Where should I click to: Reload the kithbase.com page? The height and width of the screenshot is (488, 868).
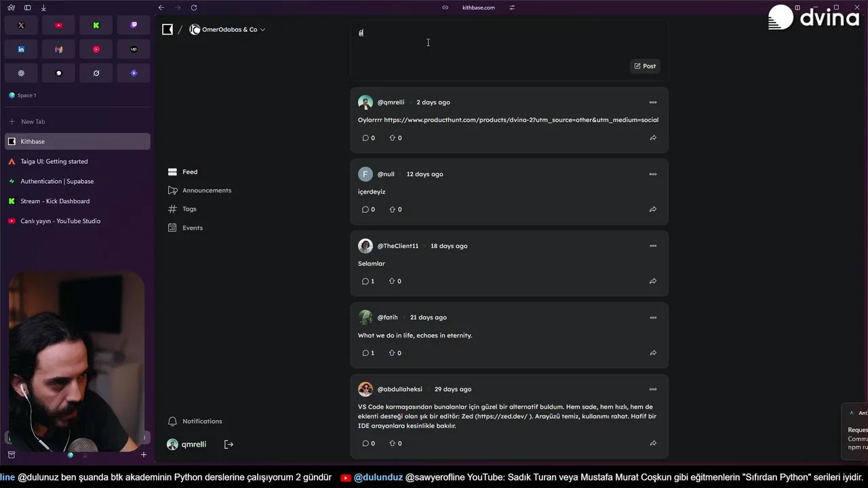pos(194,7)
